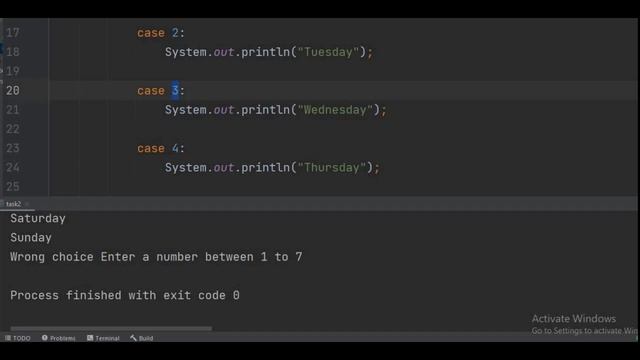Click the 'Saturday' console output line
The width and height of the screenshot is (640, 360).
tap(38, 218)
